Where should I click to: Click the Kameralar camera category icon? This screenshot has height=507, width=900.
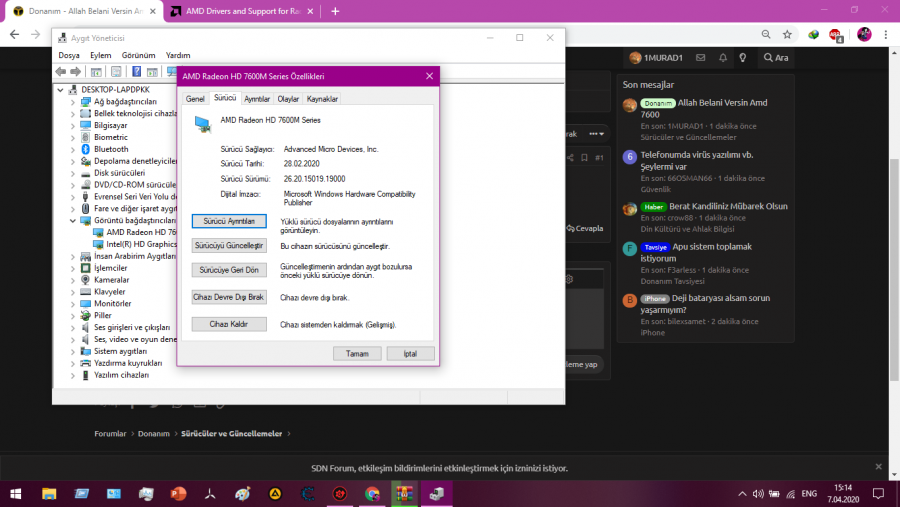tap(86, 280)
